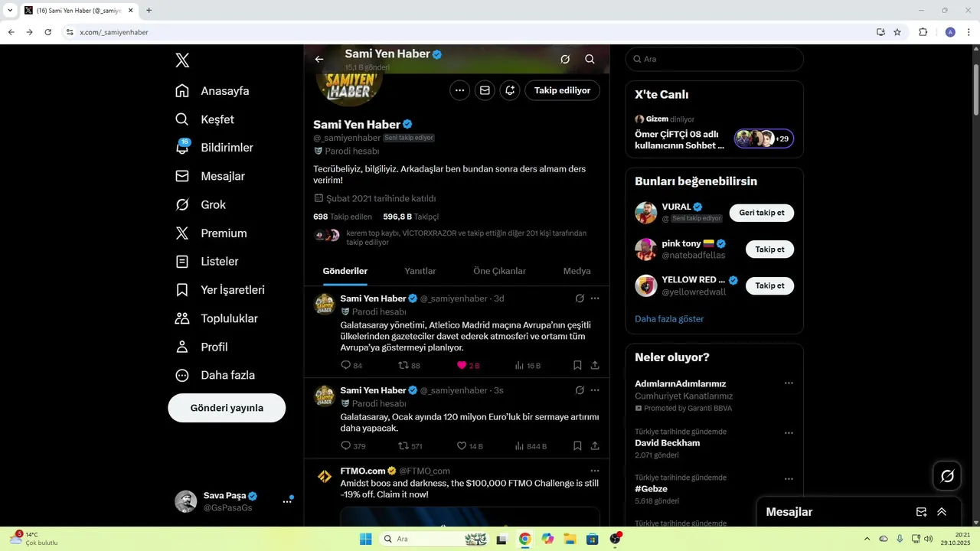Open Grok from the sidebar

click(201, 204)
